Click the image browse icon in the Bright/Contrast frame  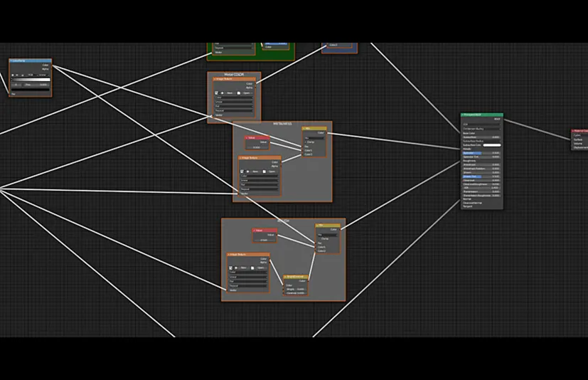pos(230,268)
